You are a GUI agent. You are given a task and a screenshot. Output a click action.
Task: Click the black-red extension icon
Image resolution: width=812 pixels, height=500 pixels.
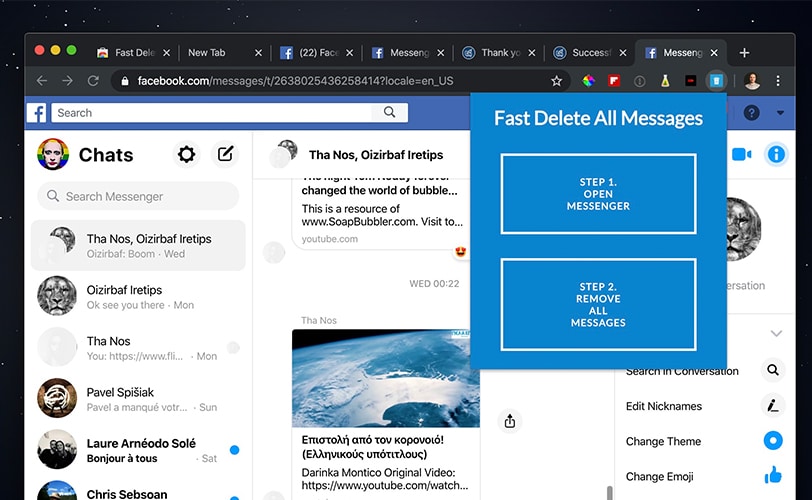point(690,81)
